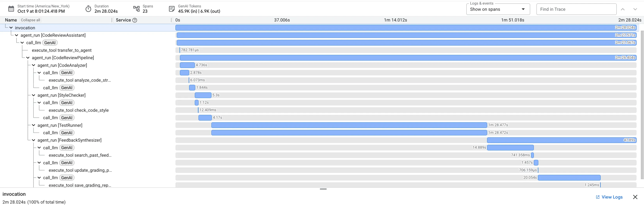Click the hierarchy icon beside Spans count
This screenshot has height=211, width=644.
(137, 9)
